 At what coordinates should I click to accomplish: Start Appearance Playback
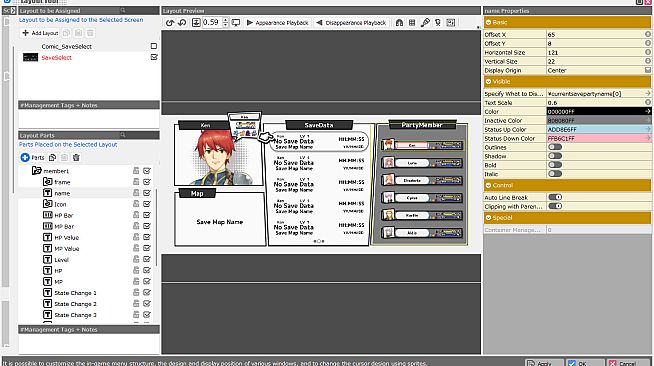coord(277,23)
